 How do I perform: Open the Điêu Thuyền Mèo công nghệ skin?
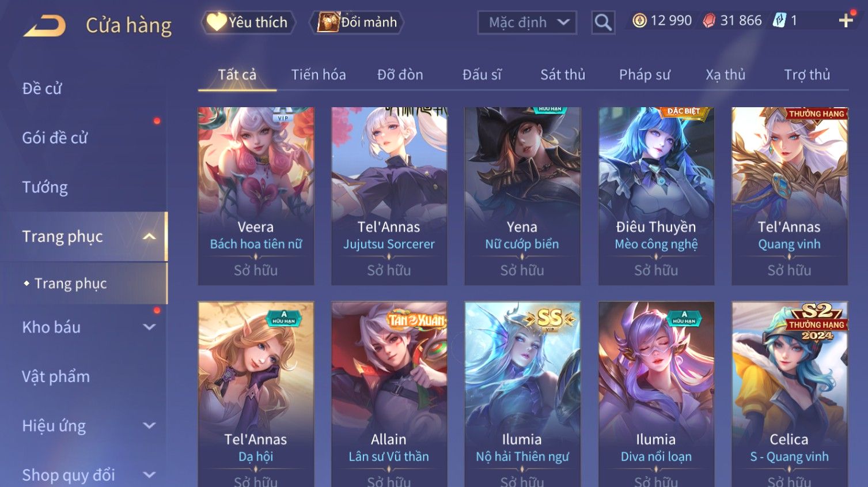coord(656,196)
